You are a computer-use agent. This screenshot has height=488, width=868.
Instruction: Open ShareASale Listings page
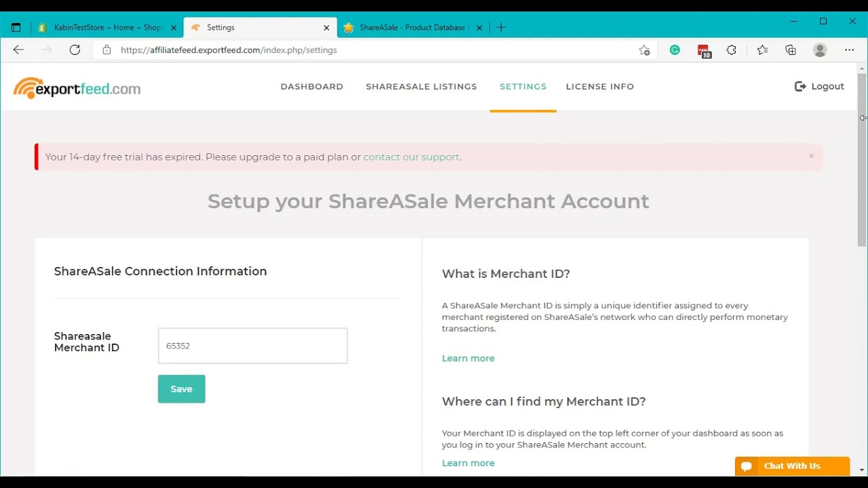(x=421, y=87)
